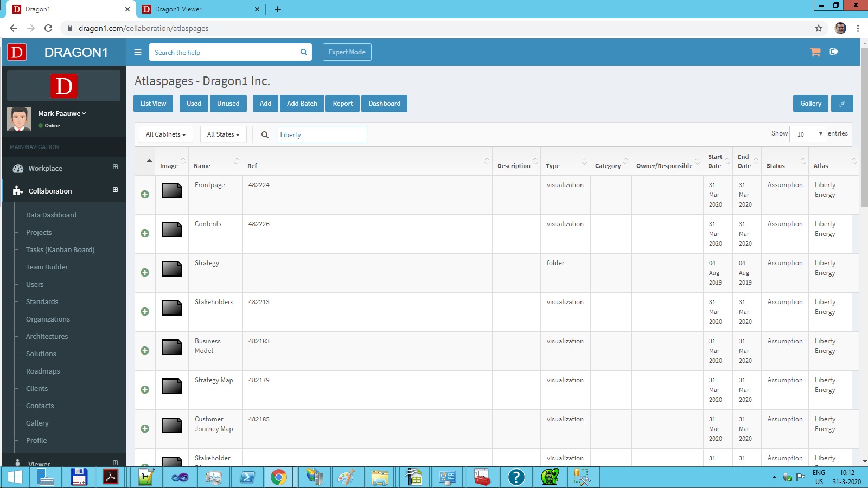Sort table by Start Date column
The image size is (868, 488).
click(x=717, y=162)
